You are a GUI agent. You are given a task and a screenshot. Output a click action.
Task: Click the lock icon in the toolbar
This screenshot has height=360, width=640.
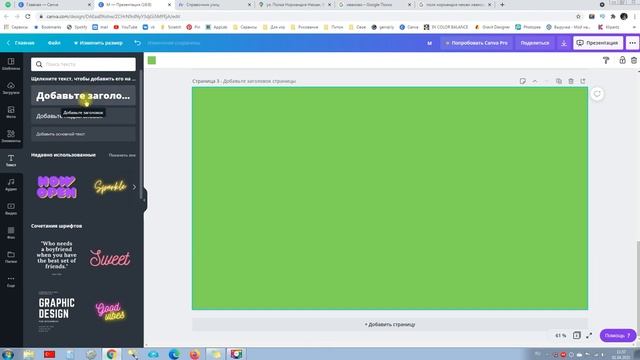click(x=622, y=60)
